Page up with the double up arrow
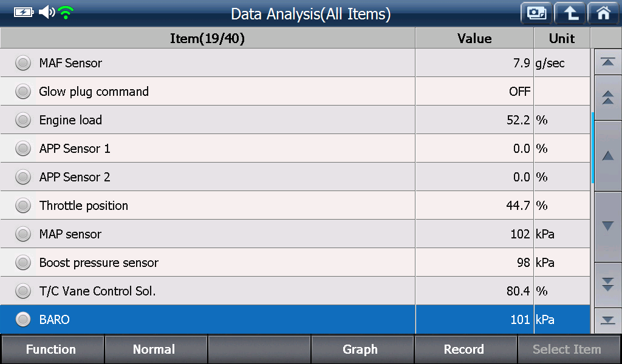 (x=607, y=98)
